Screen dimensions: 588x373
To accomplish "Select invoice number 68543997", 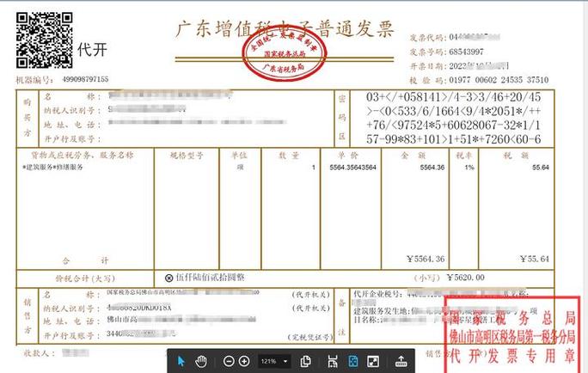I will (x=466, y=52).
